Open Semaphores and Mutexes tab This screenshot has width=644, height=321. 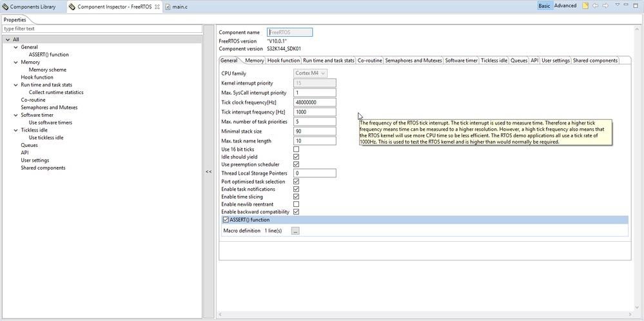coord(414,61)
